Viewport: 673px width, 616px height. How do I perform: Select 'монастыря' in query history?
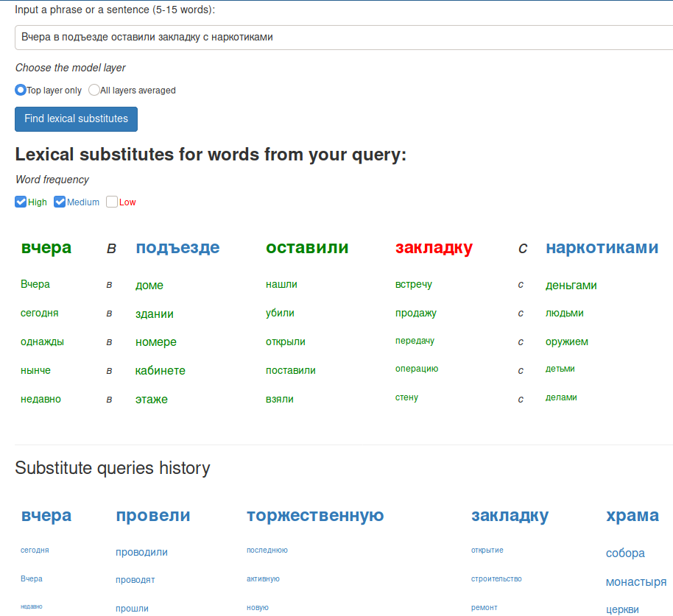(635, 582)
